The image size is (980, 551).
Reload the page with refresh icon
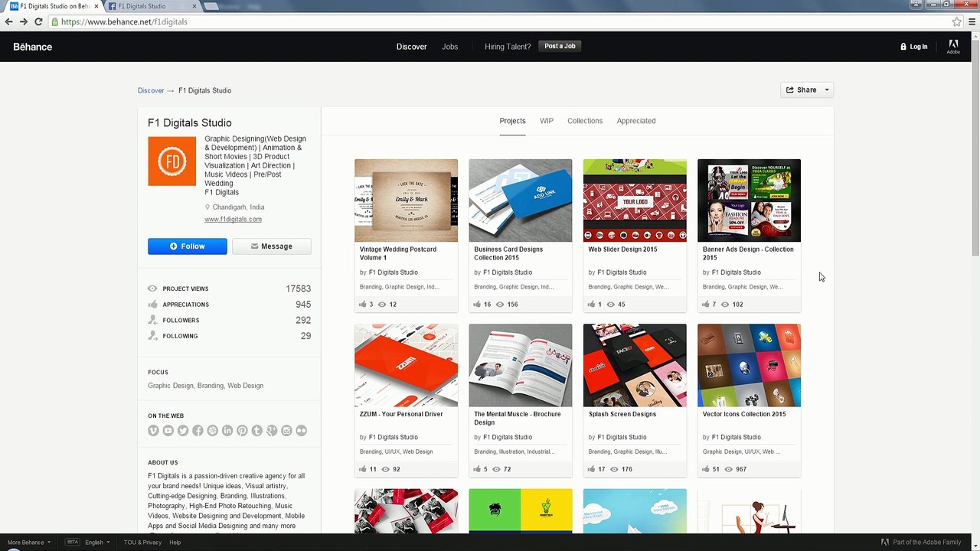38,21
